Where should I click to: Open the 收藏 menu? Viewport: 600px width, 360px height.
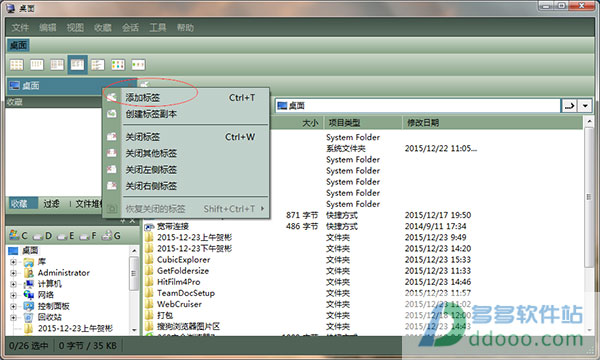(x=103, y=28)
